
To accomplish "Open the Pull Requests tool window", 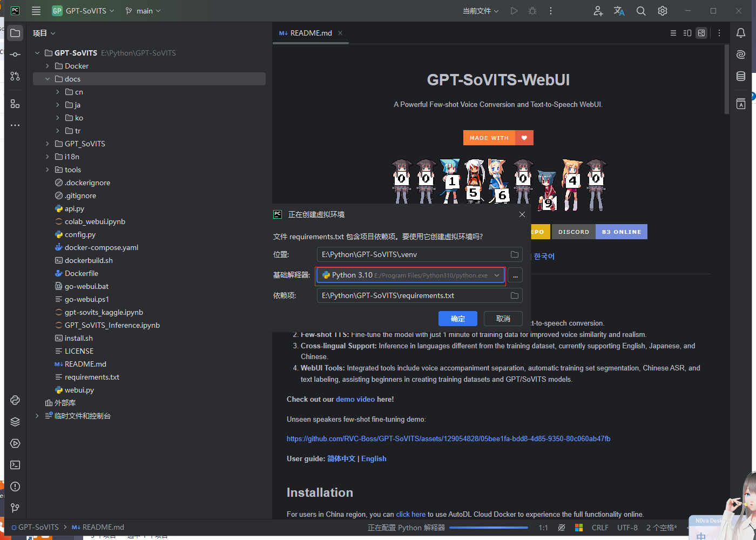I will [x=15, y=76].
